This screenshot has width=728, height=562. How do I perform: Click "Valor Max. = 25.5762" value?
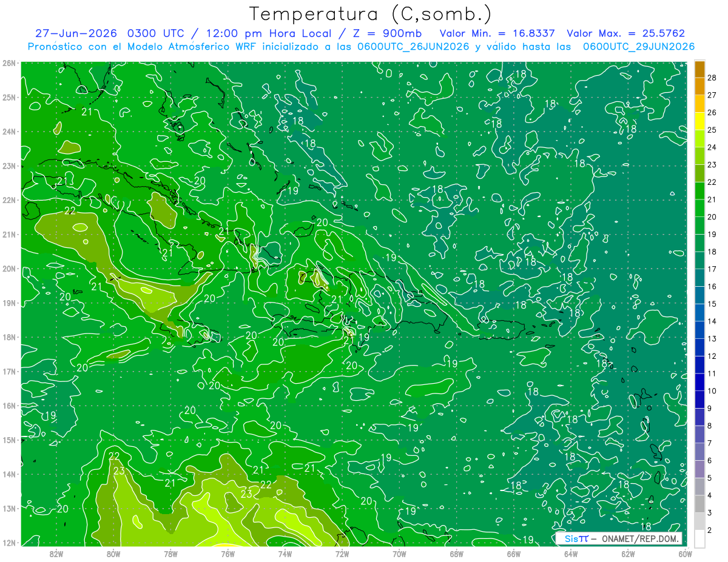point(626,33)
